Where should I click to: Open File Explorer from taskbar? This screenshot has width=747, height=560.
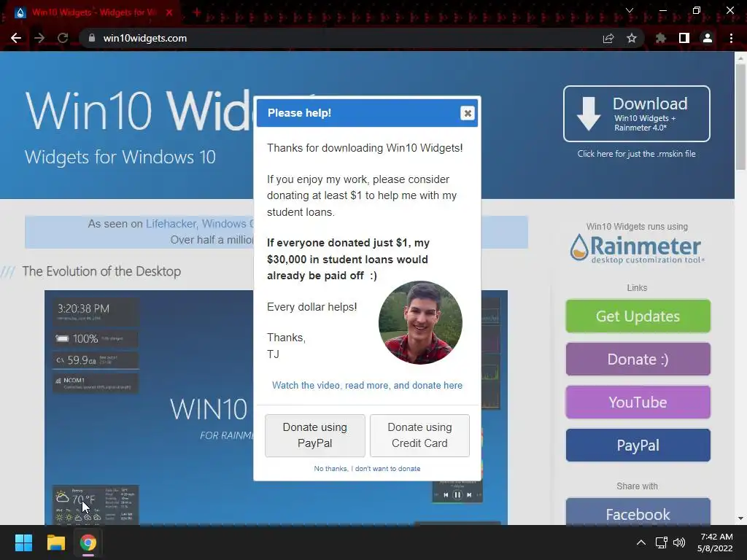(55, 542)
